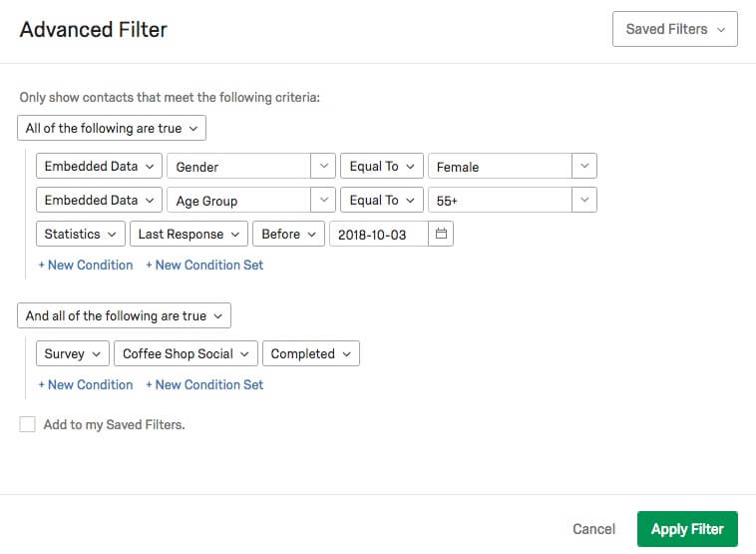
Task: Click the Cancel button
Action: [x=594, y=529]
